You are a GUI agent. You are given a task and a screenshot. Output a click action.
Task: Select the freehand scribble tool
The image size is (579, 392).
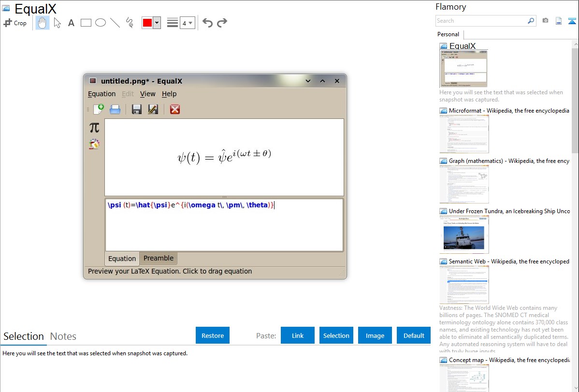point(130,23)
